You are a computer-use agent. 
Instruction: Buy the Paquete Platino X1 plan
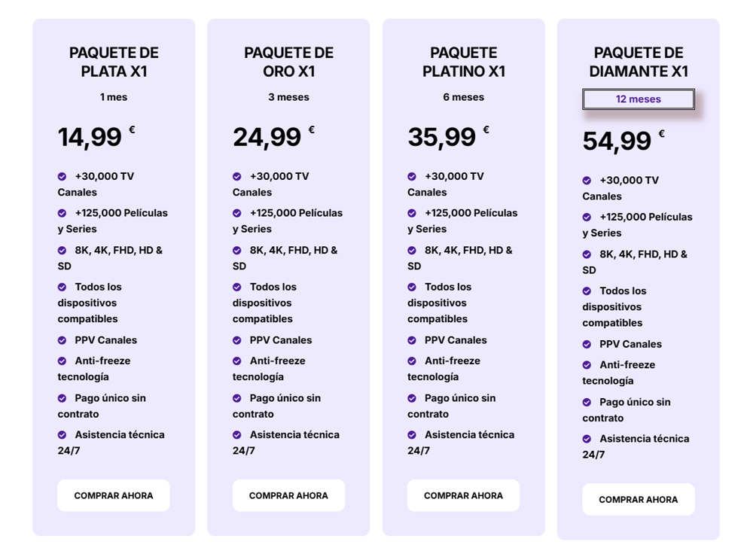[463, 495]
